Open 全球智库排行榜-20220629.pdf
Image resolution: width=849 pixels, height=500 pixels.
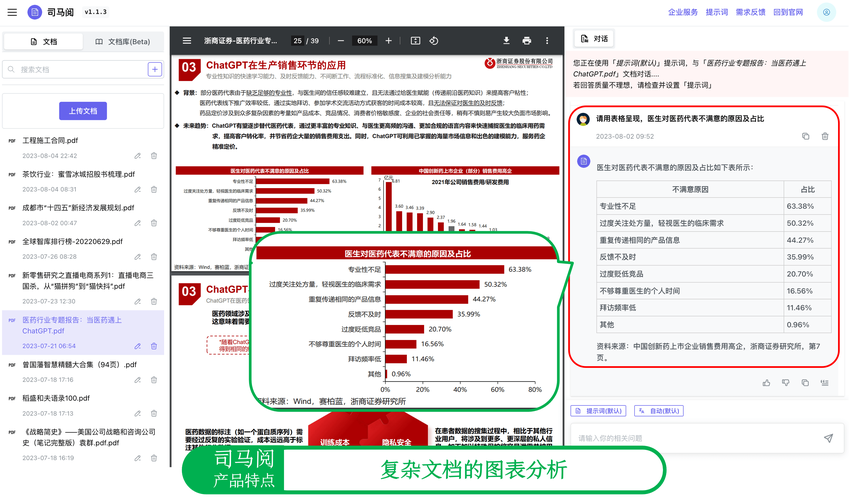tap(73, 241)
